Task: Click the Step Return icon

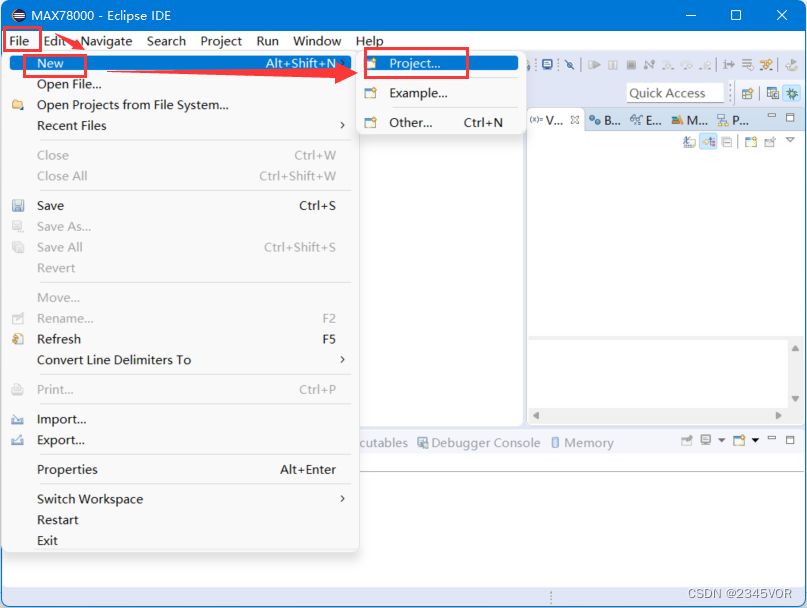Action: coord(705,65)
